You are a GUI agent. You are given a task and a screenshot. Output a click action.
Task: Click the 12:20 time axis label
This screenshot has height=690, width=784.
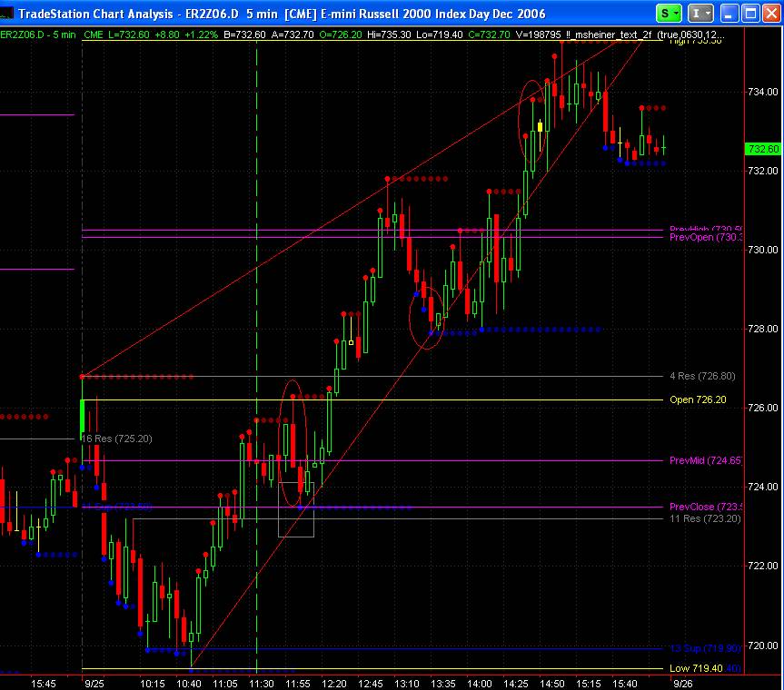coord(334,684)
